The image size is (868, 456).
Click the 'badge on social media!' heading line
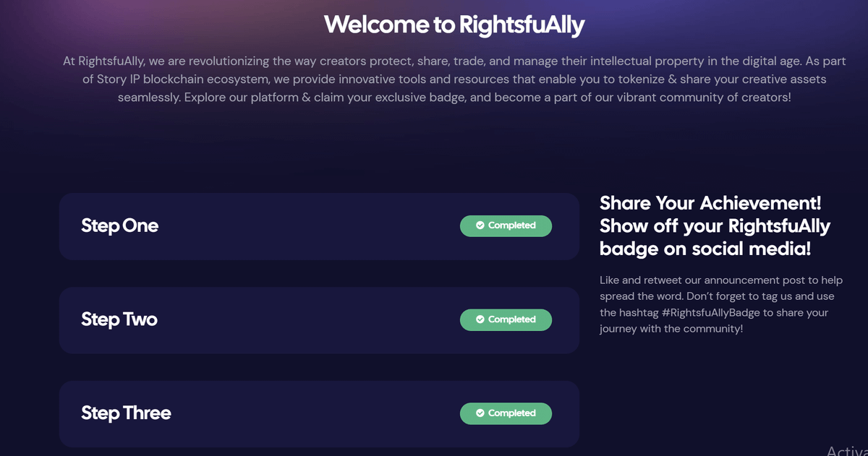pos(705,249)
